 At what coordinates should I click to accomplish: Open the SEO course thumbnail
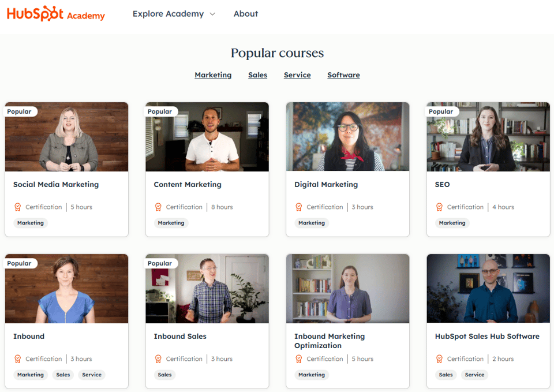coord(488,137)
